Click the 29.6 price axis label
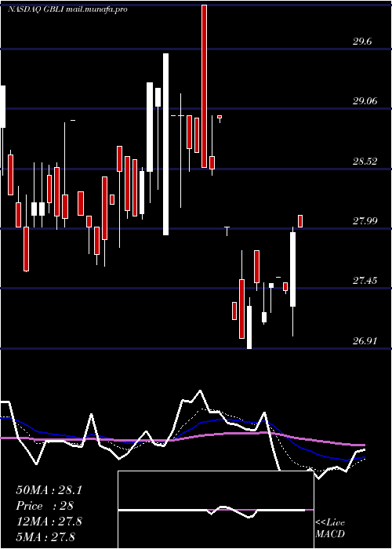This screenshot has height=549, width=392. tap(362, 42)
